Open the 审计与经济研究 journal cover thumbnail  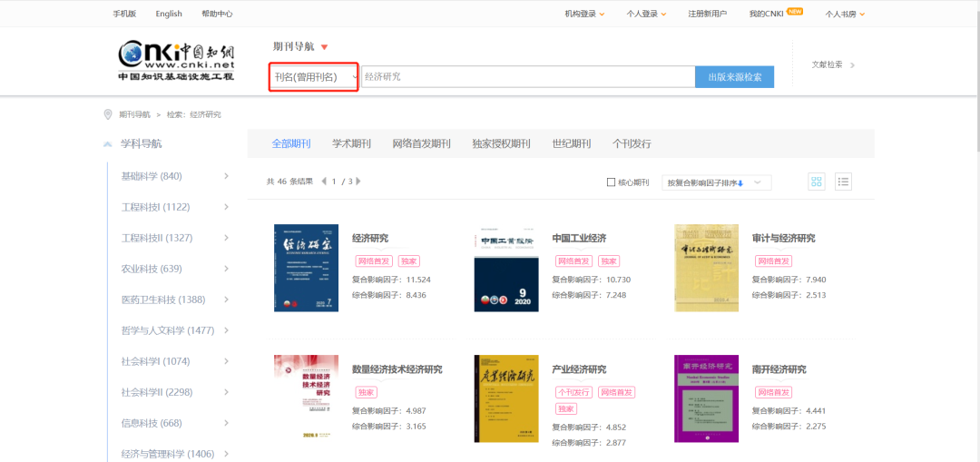[x=706, y=268]
